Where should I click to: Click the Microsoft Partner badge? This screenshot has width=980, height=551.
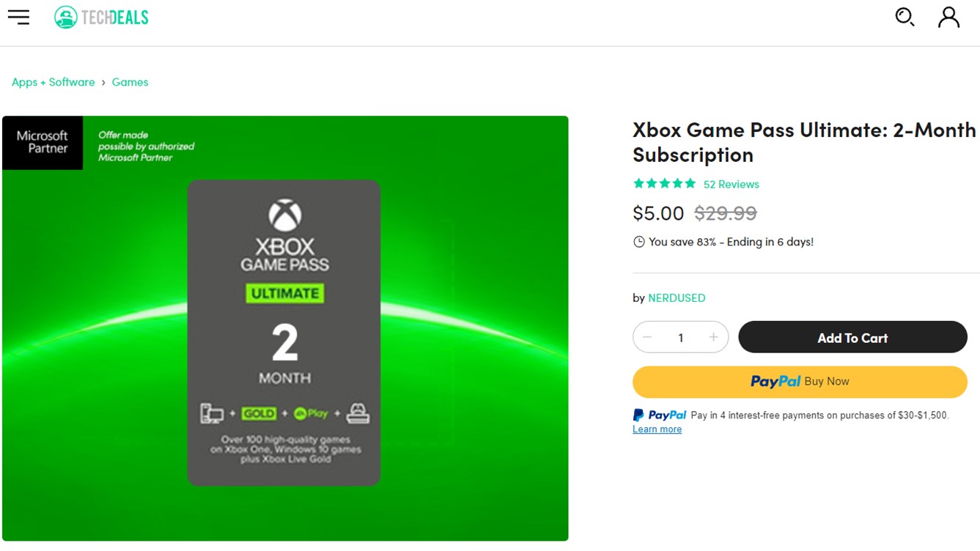tap(43, 142)
